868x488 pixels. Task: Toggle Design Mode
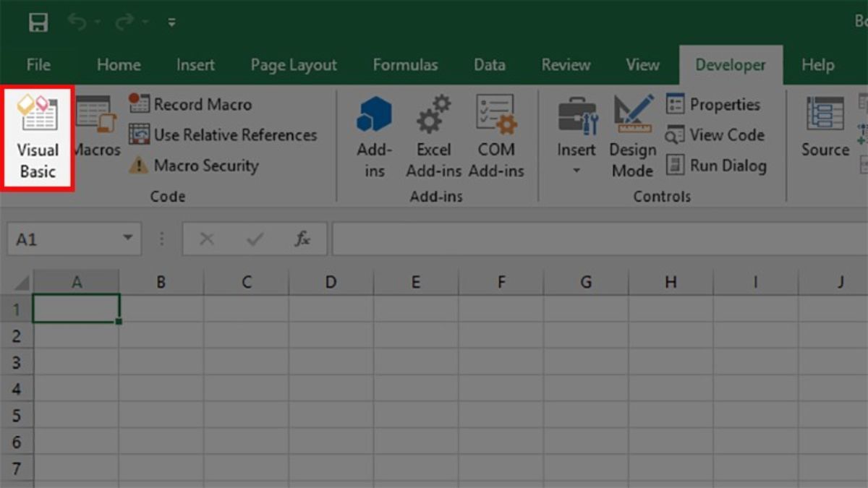coord(631,137)
